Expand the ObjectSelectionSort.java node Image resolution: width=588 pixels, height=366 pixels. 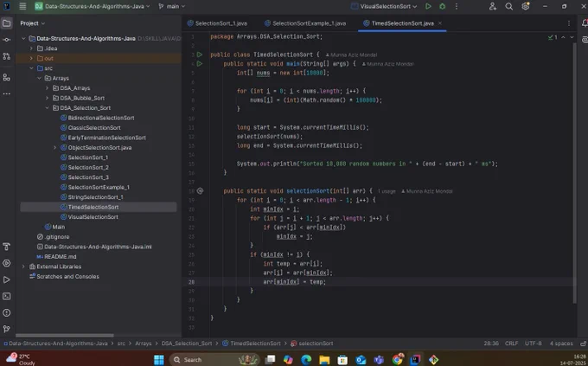coord(54,148)
